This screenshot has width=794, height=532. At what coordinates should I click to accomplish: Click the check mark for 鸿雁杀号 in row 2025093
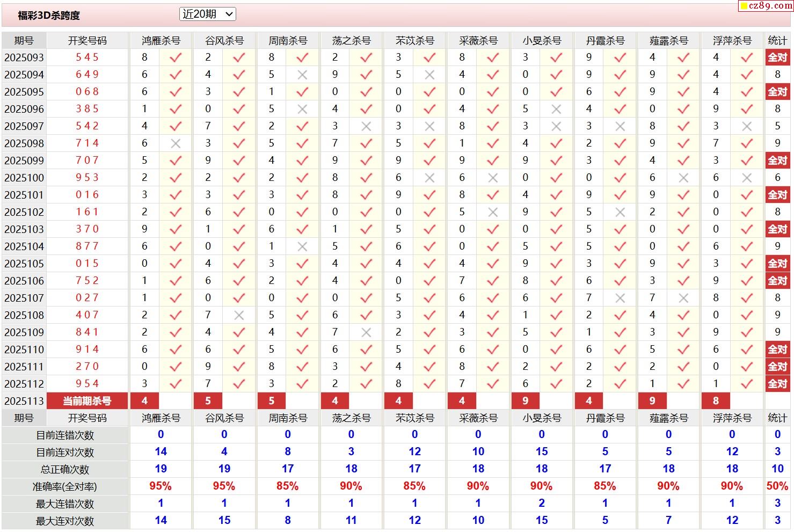pos(176,57)
